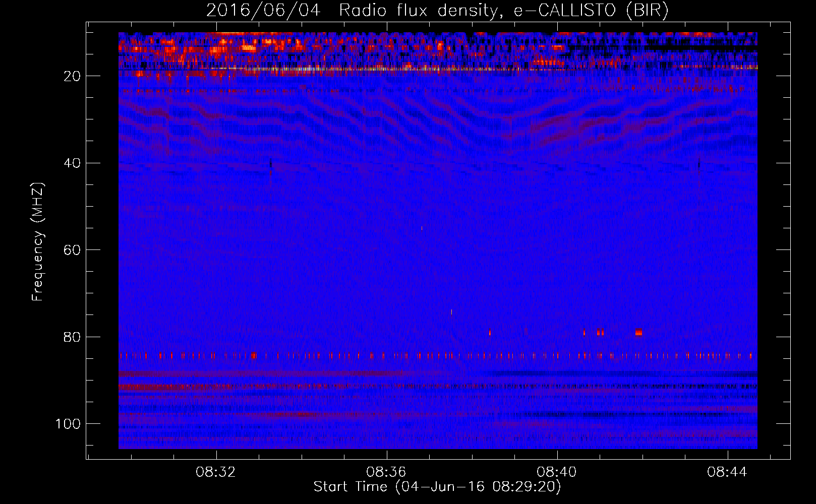
Task: Click the 100 MHz frequency tick label
Action: point(68,424)
